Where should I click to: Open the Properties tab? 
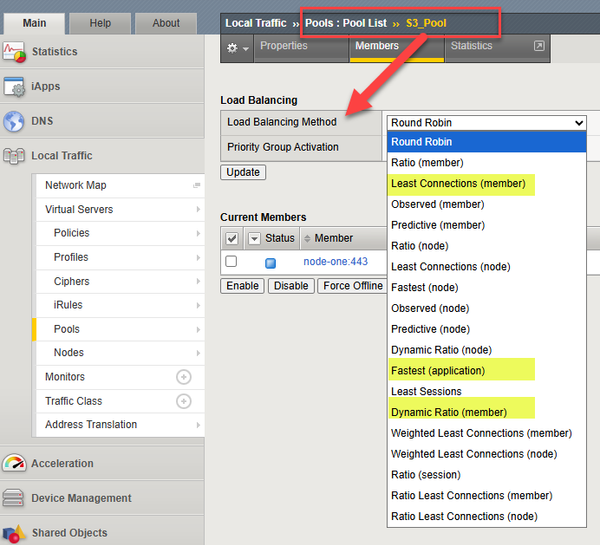tap(302, 48)
